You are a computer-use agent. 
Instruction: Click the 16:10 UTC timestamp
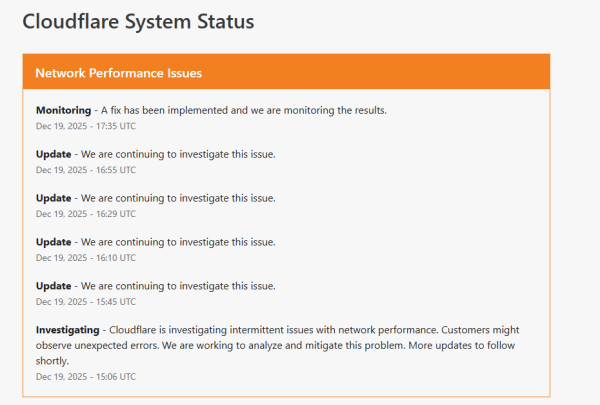click(86, 258)
